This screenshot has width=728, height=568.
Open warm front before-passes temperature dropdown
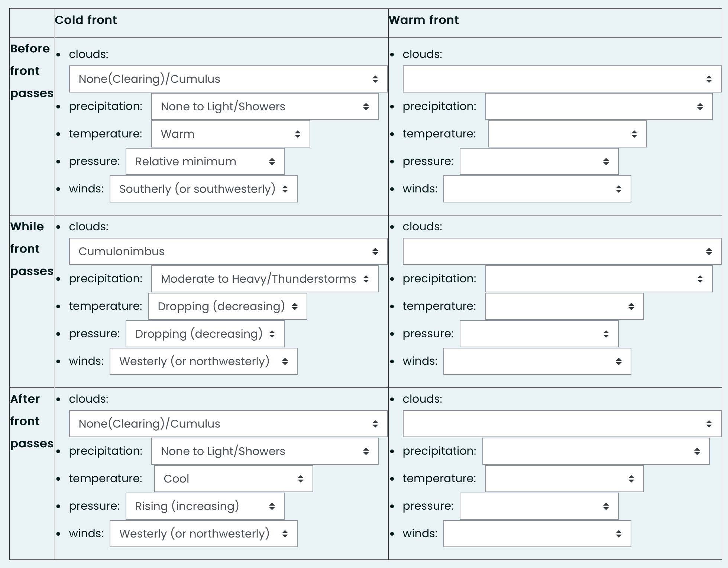[x=567, y=134]
